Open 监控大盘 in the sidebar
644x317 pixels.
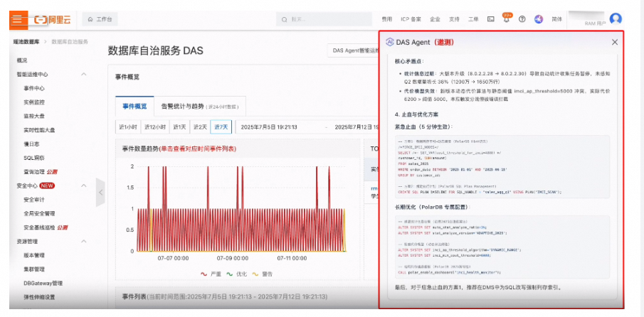(34, 117)
